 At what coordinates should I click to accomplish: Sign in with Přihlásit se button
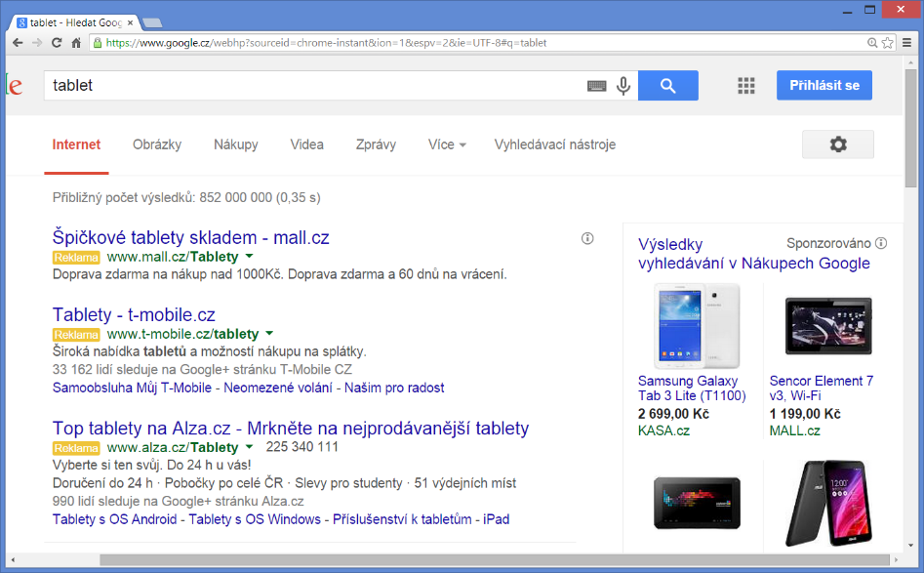(824, 86)
